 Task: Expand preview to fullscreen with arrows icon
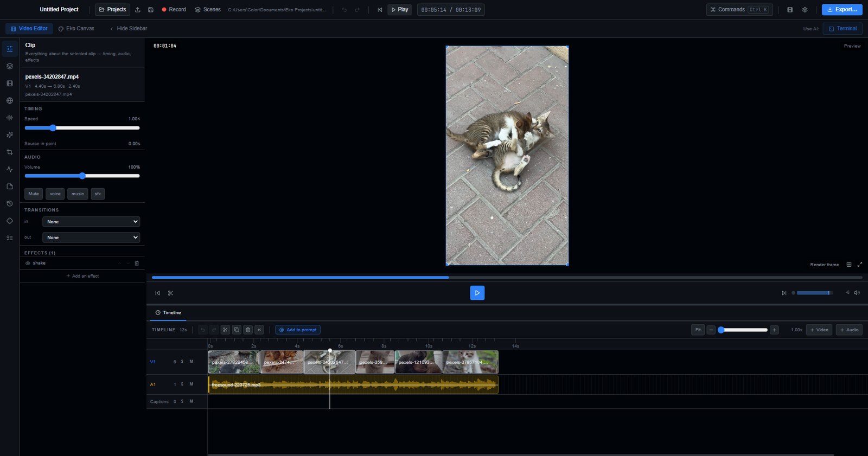[x=860, y=265]
